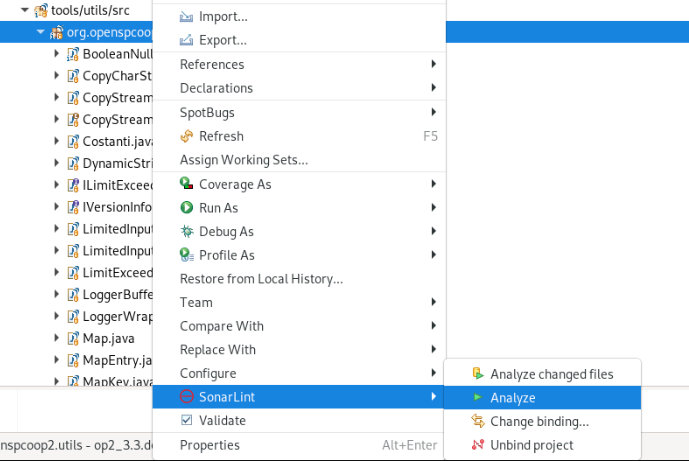This screenshot has width=689, height=461.
Task: Open the Compare With submenu
Action: (x=299, y=326)
